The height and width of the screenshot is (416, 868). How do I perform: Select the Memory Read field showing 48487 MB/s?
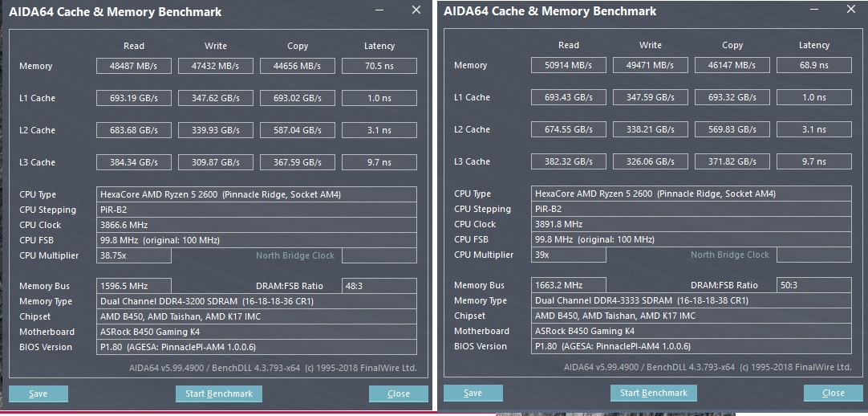coord(134,66)
